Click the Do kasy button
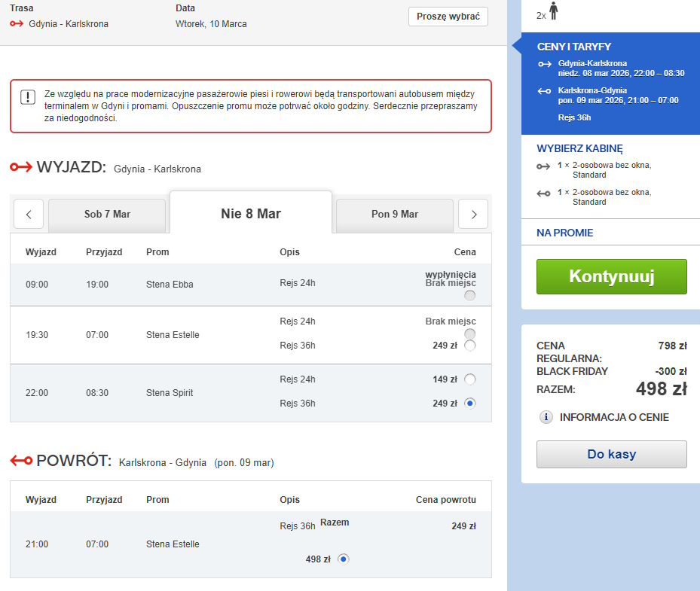 pyautogui.click(x=611, y=454)
